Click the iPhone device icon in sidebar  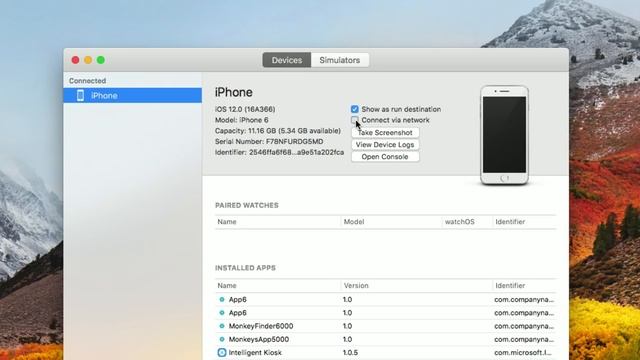click(x=80, y=96)
